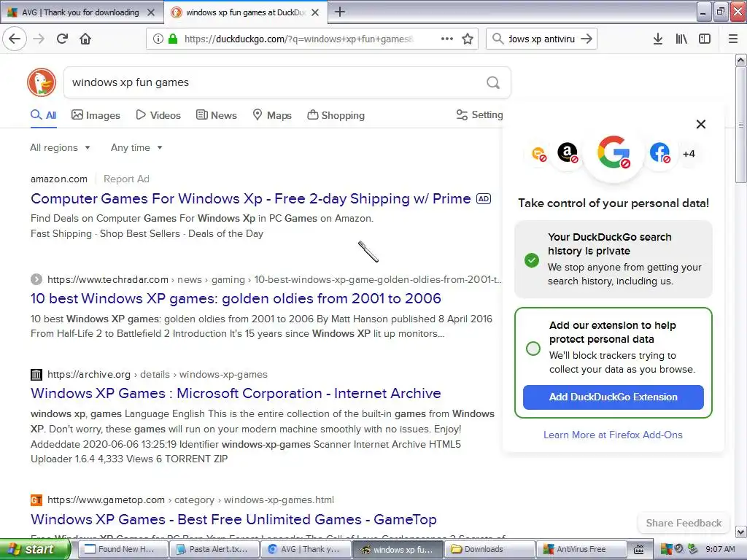Click the on-screen keyboard tray icon

tap(639, 550)
